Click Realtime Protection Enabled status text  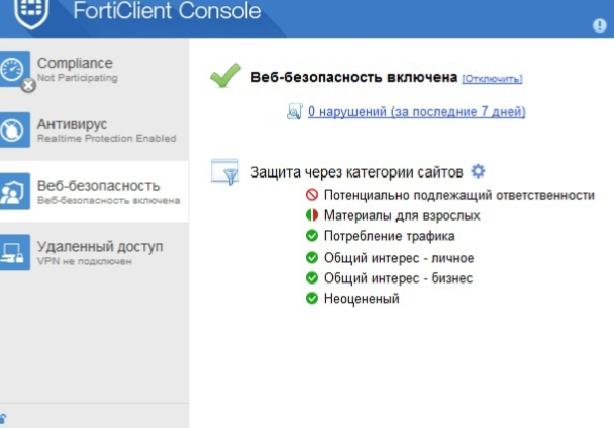(107, 139)
